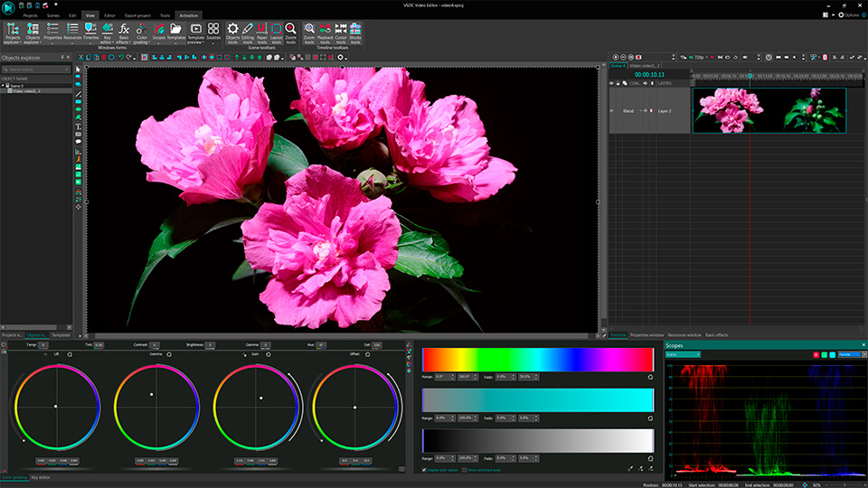
Task: Open the Basic effects fx window
Action: 124,33
